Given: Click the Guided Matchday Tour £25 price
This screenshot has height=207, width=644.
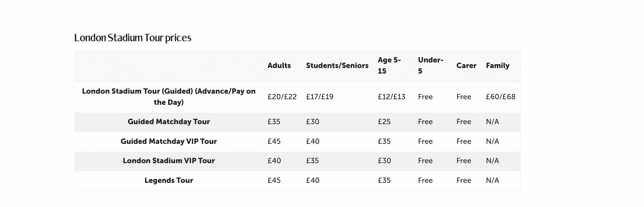Looking at the screenshot, I should (x=384, y=122).
